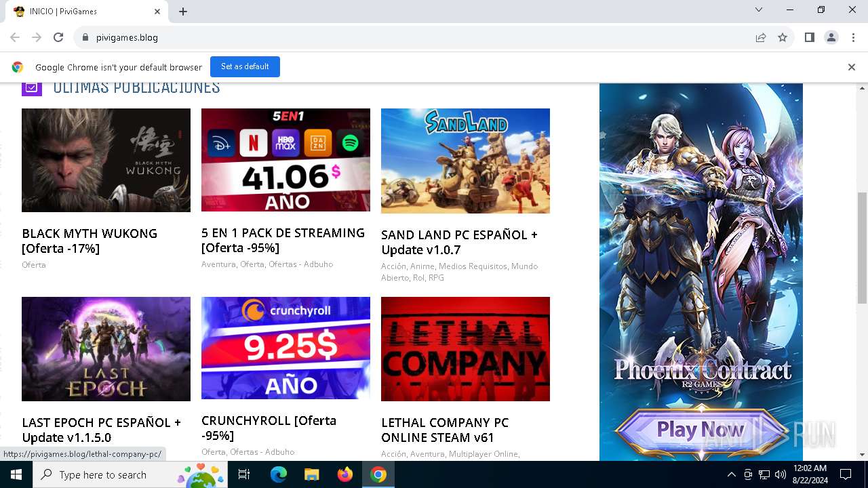The height and width of the screenshot is (488, 868).
Task: Close the INICIO | PiviGames tab
Action: 157,12
